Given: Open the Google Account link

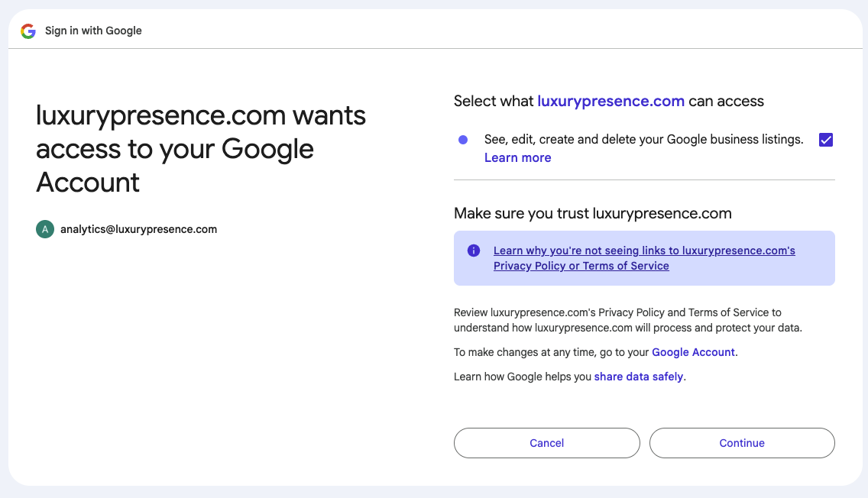Looking at the screenshot, I should 693,352.
